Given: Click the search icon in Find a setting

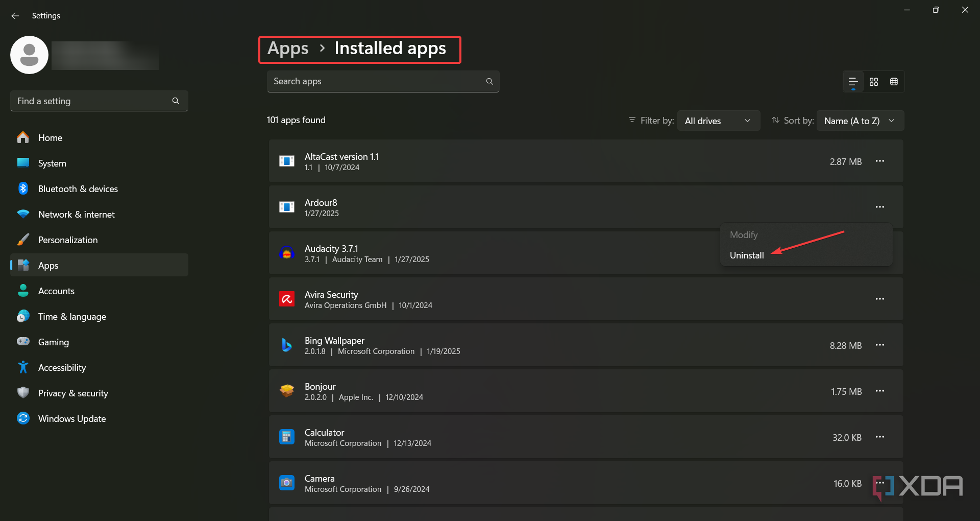Looking at the screenshot, I should coord(176,101).
